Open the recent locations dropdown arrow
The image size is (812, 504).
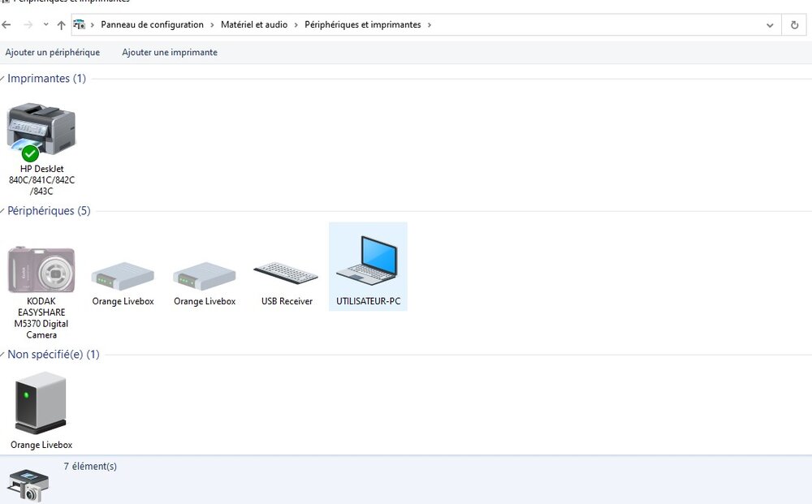(x=45, y=25)
